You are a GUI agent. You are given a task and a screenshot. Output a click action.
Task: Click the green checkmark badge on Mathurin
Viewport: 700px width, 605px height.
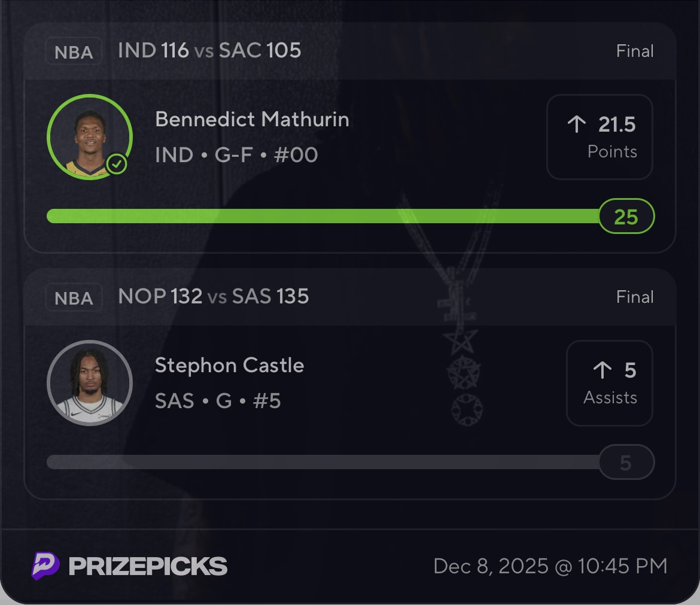(x=117, y=163)
